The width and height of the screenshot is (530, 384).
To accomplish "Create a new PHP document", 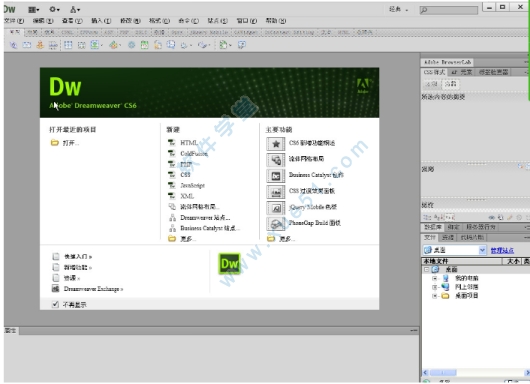I will (180, 165).
